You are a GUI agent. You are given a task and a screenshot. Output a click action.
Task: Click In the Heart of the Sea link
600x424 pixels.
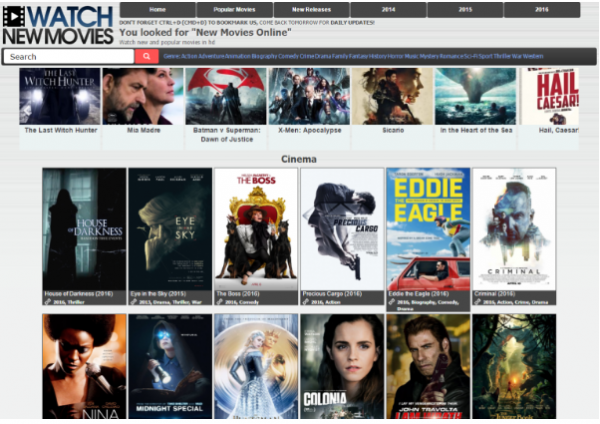[475, 130]
